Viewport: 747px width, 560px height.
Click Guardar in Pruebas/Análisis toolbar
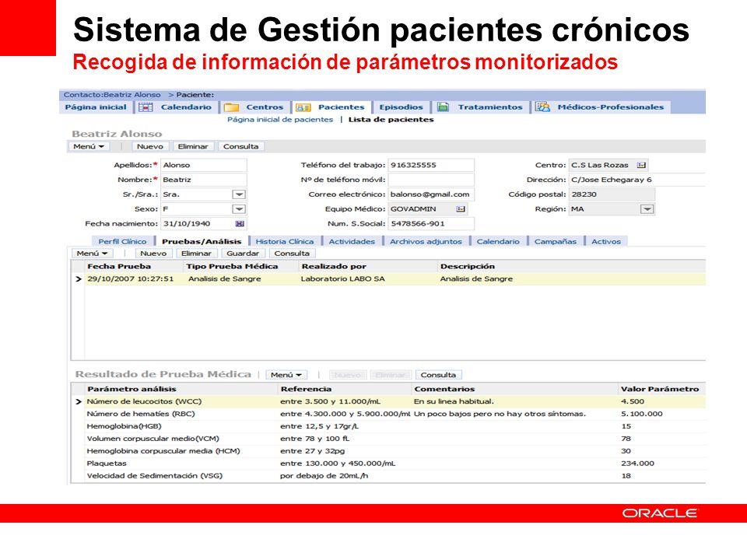(243, 254)
